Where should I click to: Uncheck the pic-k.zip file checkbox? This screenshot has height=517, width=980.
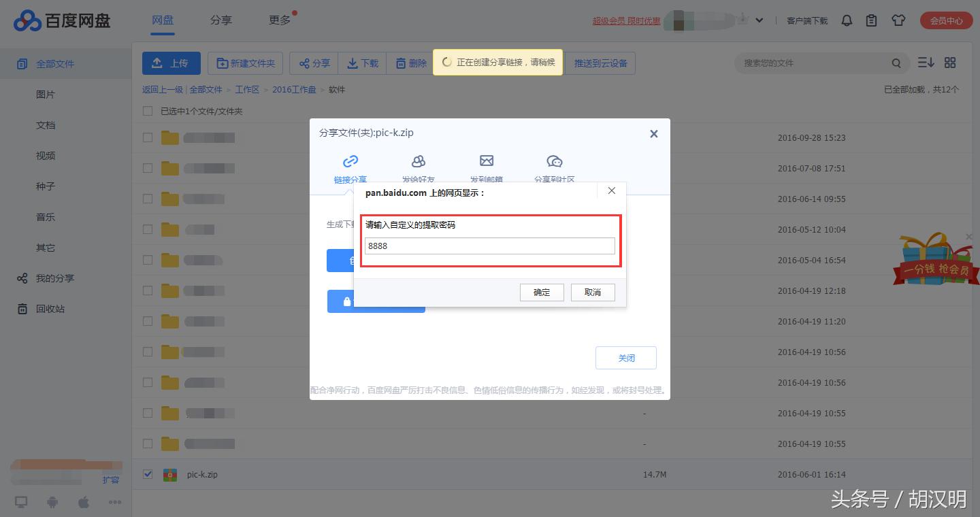(147, 474)
